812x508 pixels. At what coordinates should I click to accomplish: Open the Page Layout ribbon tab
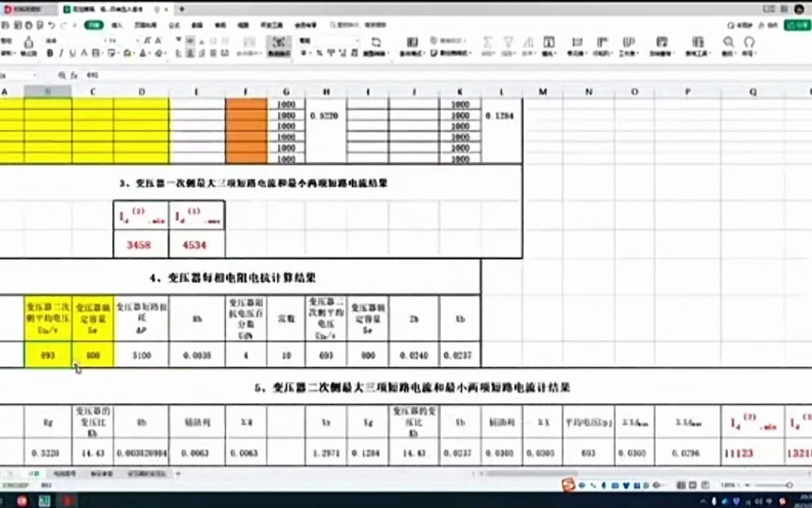tap(146, 25)
